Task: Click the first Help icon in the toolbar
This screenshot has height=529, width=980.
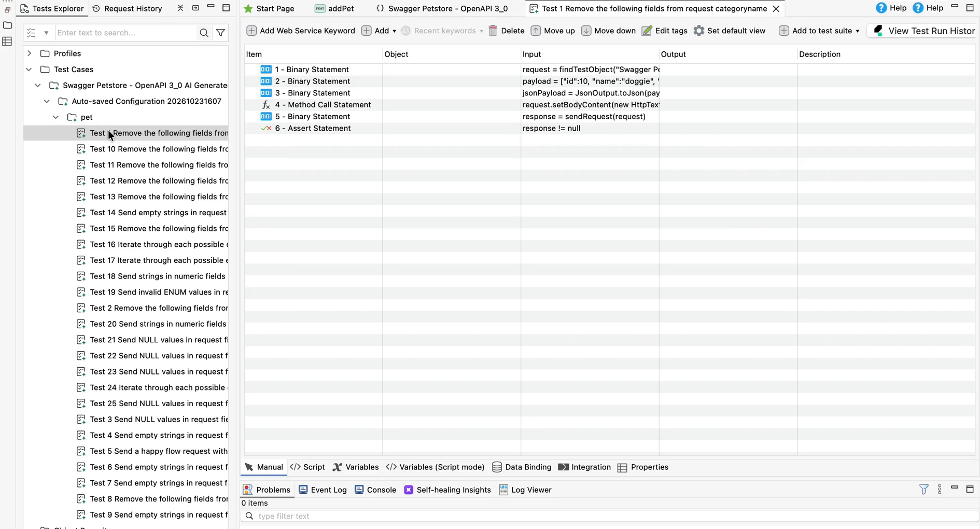Action: click(x=881, y=8)
